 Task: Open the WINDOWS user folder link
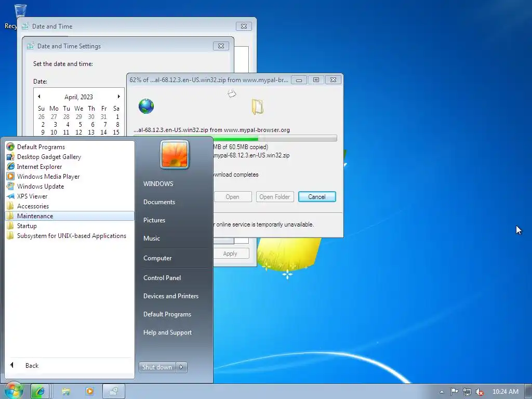[158, 183]
